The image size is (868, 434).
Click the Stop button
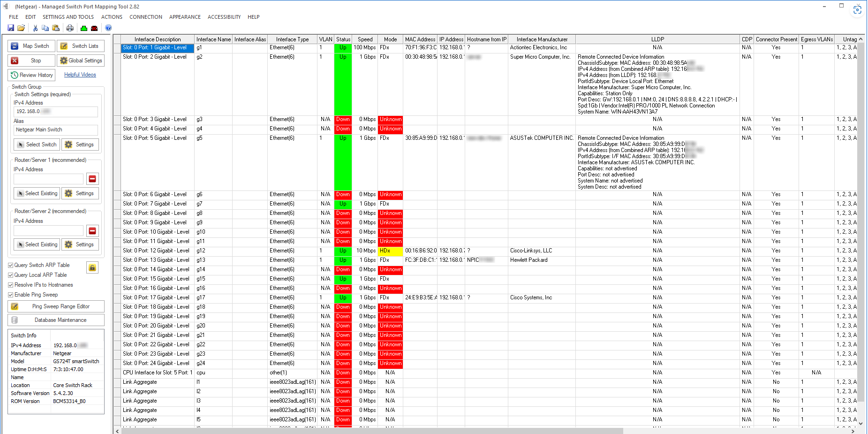pyautogui.click(x=31, y=61)
